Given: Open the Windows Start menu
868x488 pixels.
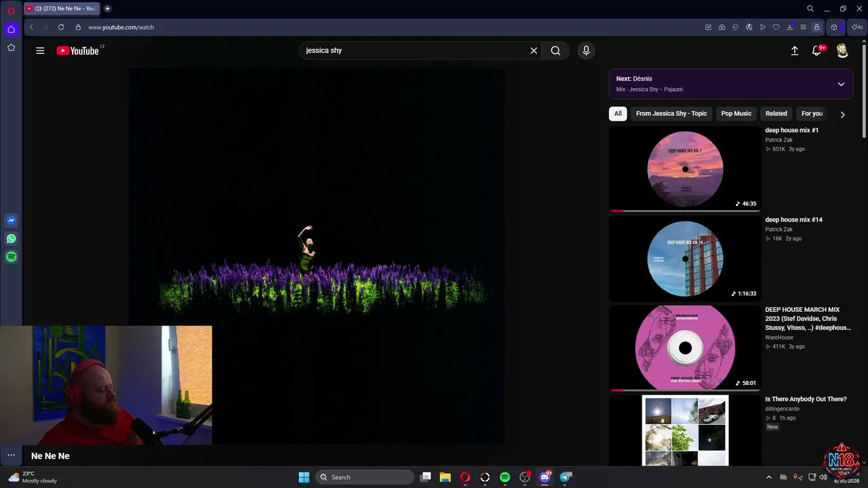Looking at the screenshot, I should click(304, 477).
